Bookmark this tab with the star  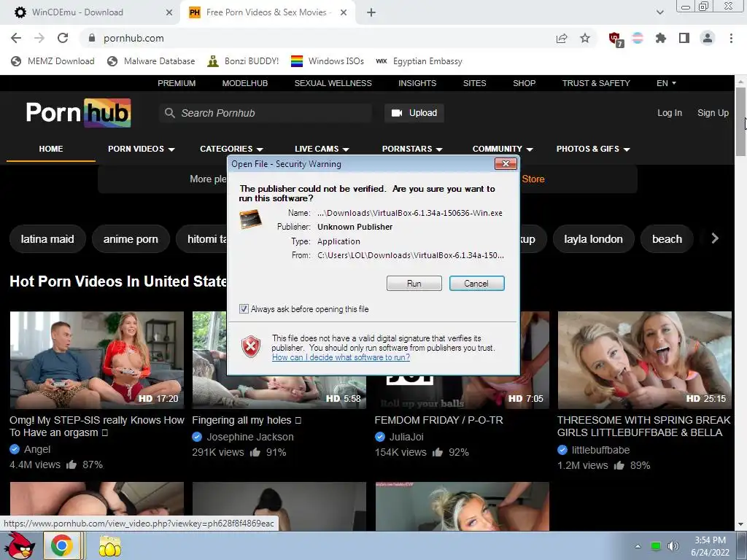click(x=585, y=38)
